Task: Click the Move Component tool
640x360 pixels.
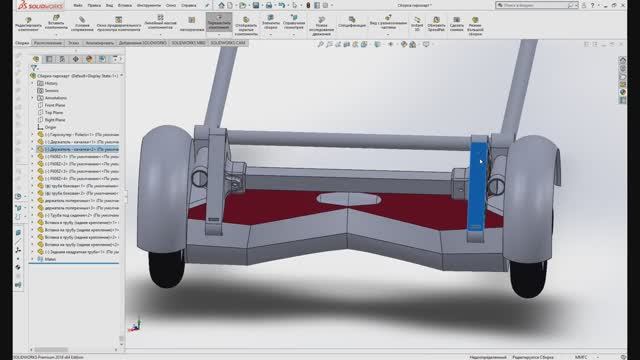Action: point(219,21)
